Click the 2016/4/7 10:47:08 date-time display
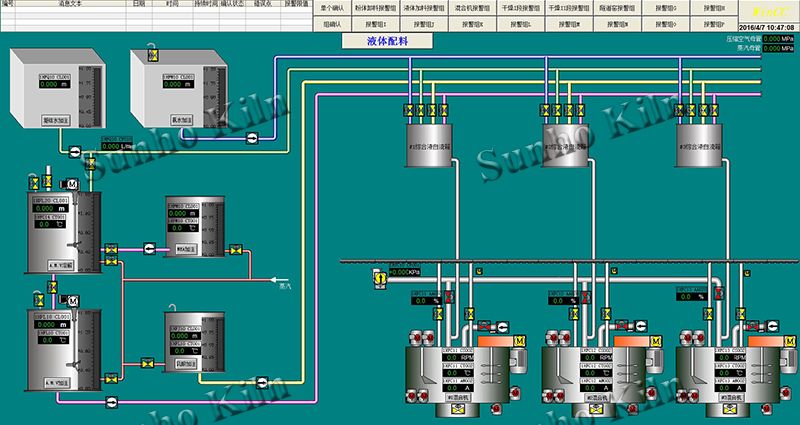This screenshot has height=425, width=800. pyautogui.click(x=767, y=28)
